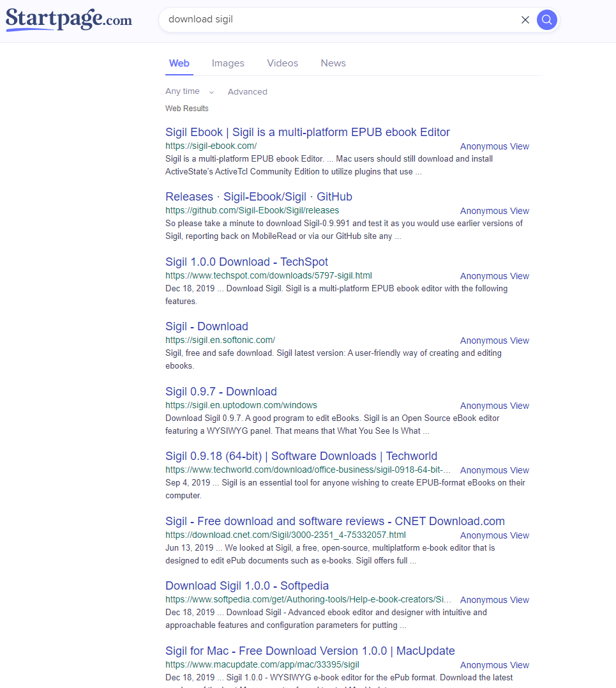This screenshot has width=616, height=688.
Task: Open Anonymous View for the Uptodown result
Action: tap(495, 406)
